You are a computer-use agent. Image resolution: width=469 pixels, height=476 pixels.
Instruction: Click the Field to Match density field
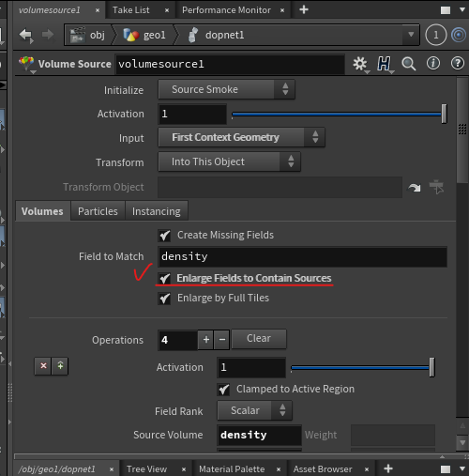point(303,256)
